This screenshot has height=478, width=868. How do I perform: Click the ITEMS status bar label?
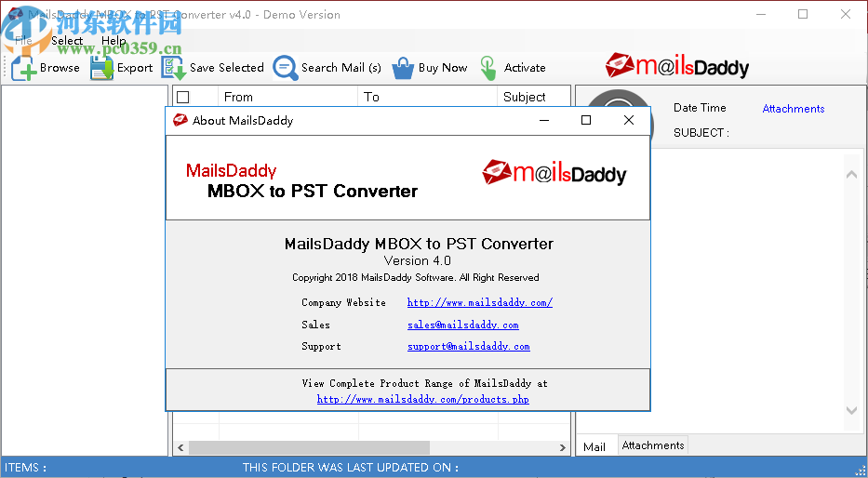point(25,468)
